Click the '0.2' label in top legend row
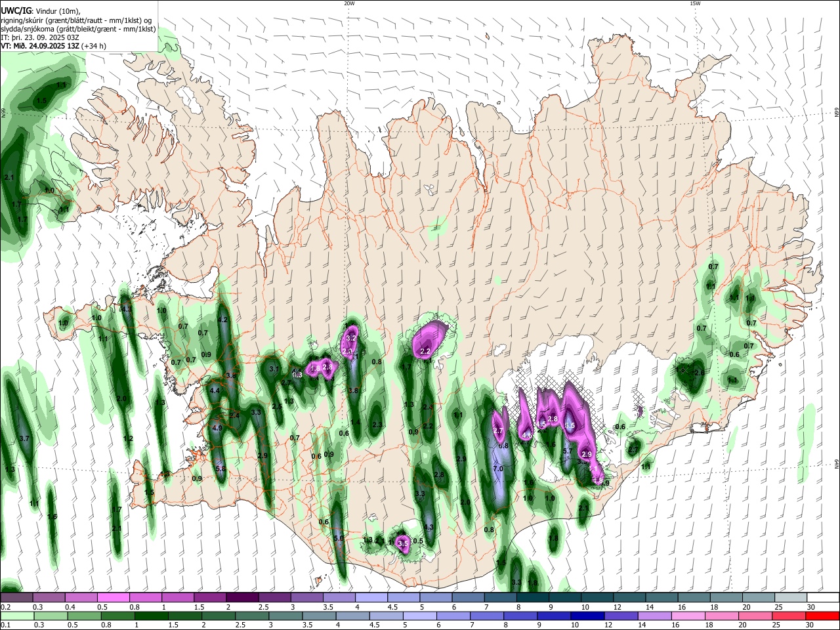This screenshot has width=840, height=630. (x=5, y=606)
